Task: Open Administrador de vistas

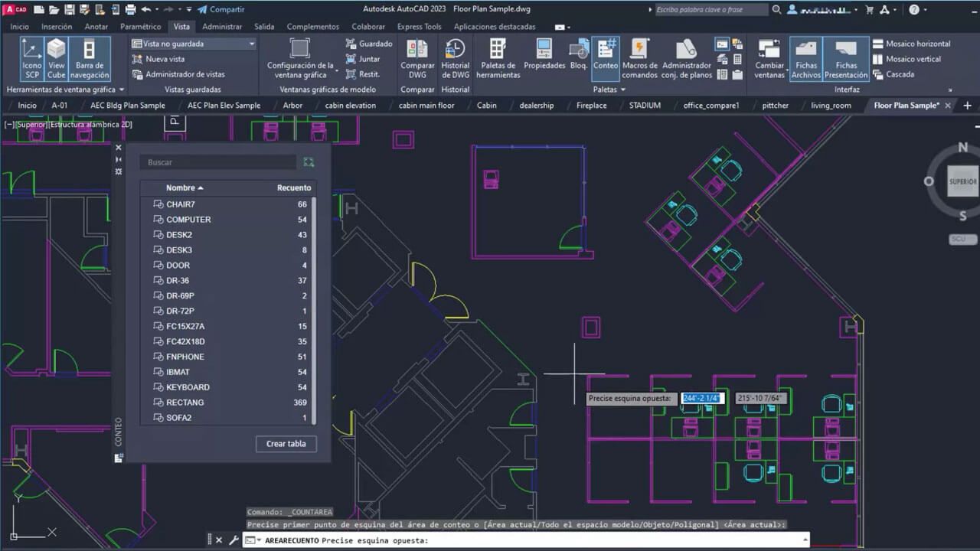Action: pos(178,74)
